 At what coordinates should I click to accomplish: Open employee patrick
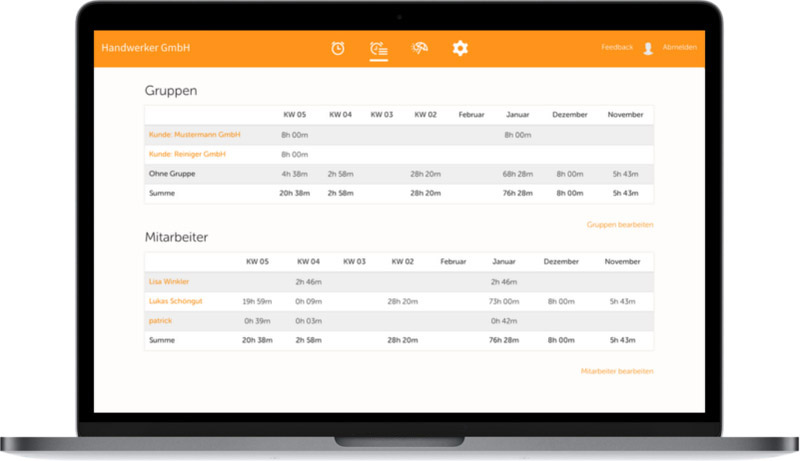tap(160, 321)
